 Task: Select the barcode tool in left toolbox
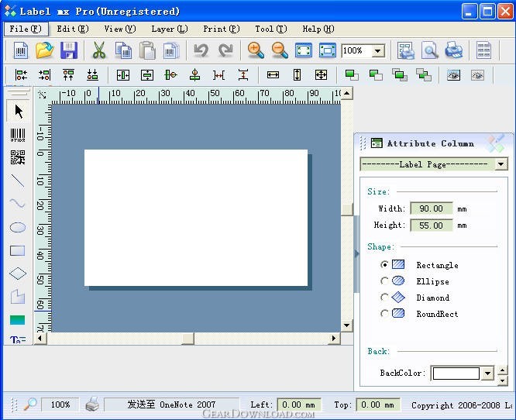pyautogui.click(x=18, y=135)
